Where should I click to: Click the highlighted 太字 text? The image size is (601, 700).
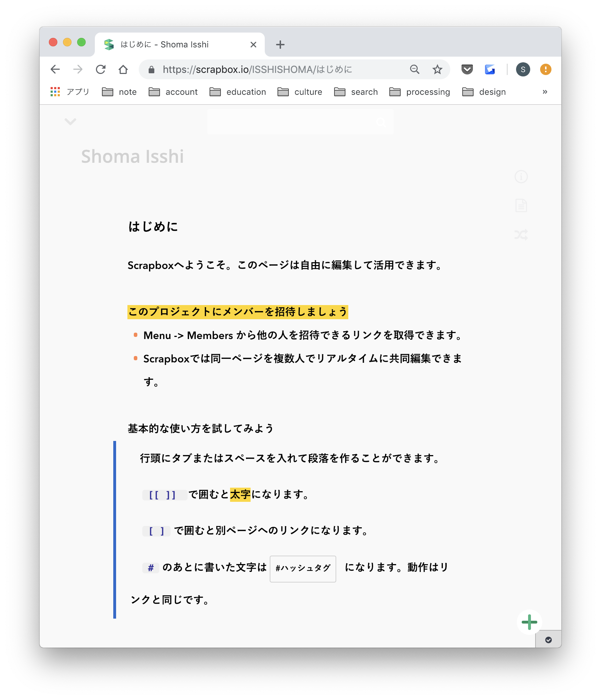pos(240,494)
